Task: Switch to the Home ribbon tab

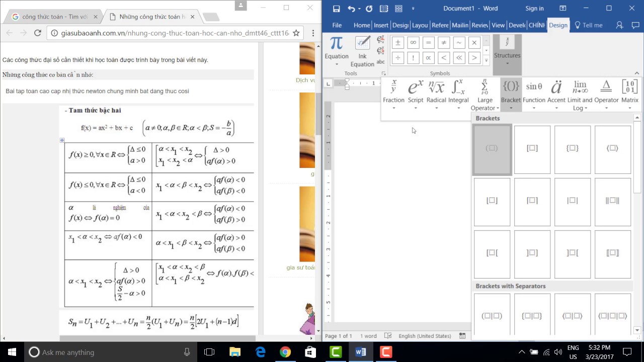Action: coord(362,25)
